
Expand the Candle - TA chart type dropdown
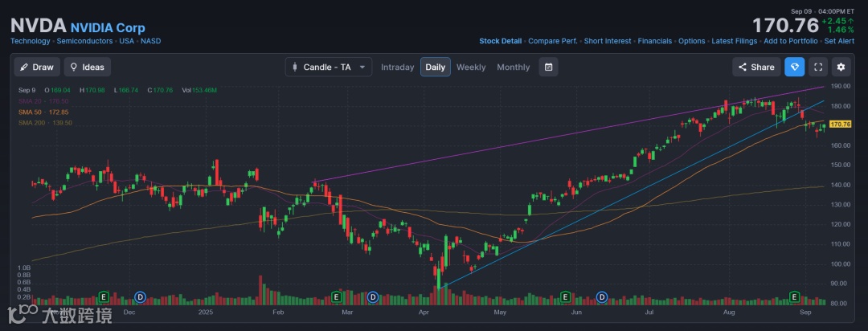click(x=328, y=67)
